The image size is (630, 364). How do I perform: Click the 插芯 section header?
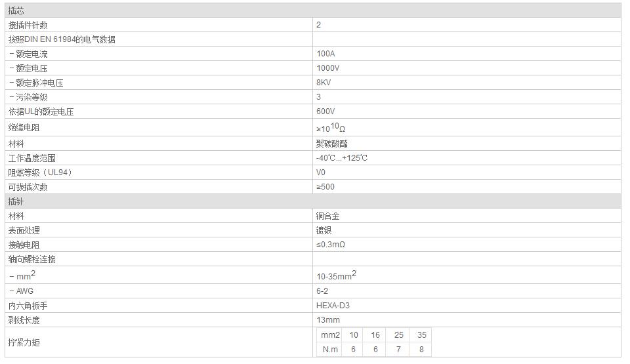pos(312,11)
